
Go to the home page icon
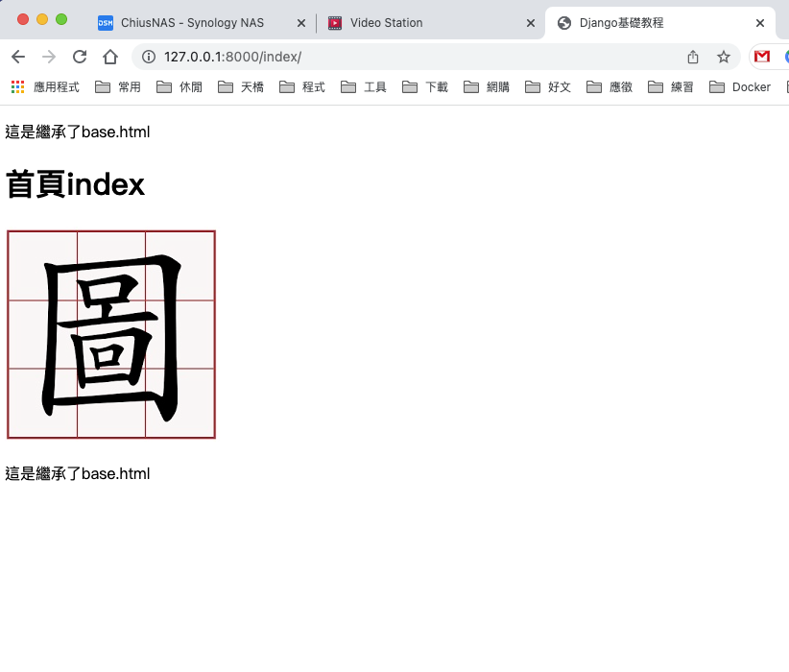[110, 57]
